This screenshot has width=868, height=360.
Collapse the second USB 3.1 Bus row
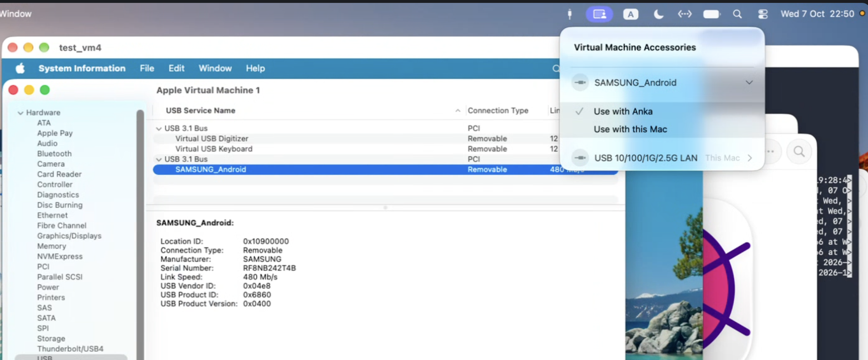point(159,159)
